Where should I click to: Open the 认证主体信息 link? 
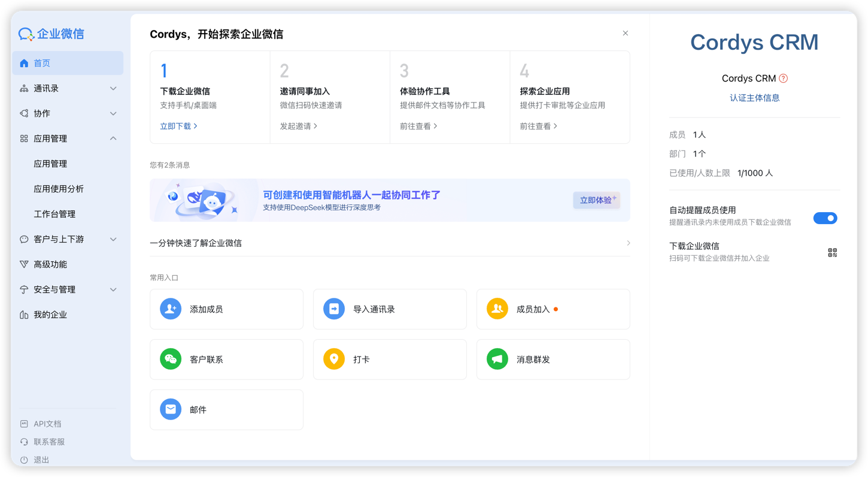pyautogui.click(x=755, y=97)
